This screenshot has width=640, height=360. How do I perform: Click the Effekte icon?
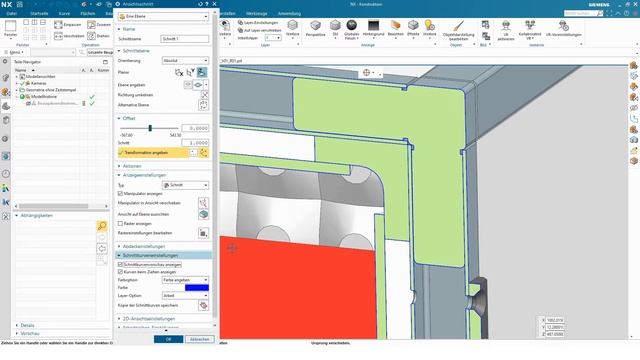coord(413,25)
